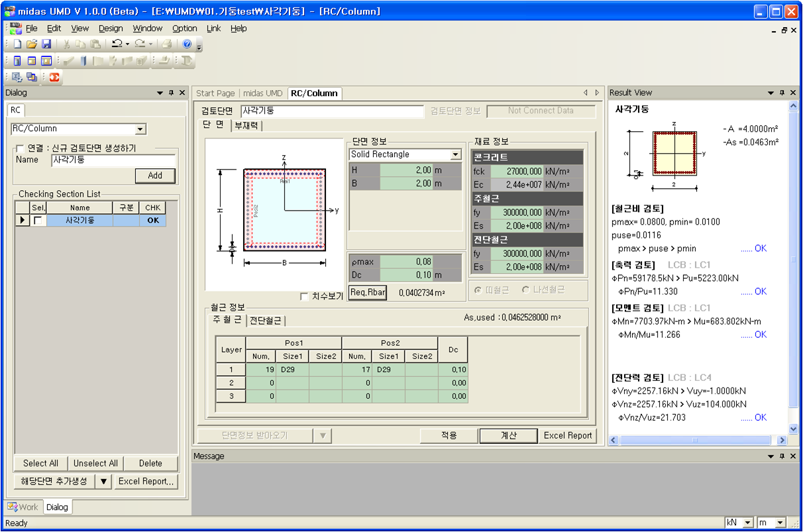Click the midas UMD application icon in menu bar

[15, 28]
